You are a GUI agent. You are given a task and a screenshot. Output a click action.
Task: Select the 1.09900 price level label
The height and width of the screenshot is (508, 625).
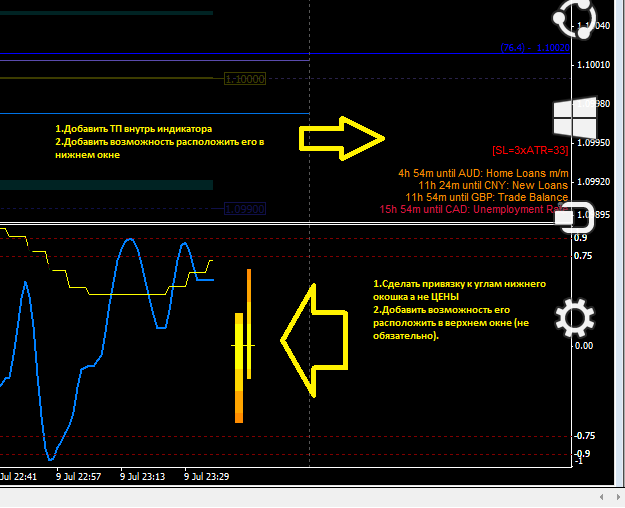pos(245,209)
